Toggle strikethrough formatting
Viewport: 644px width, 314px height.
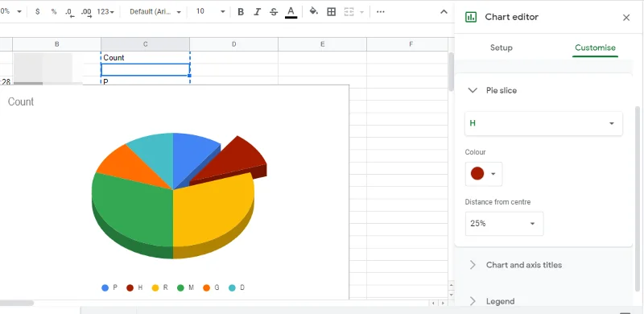tap(274, 12)
